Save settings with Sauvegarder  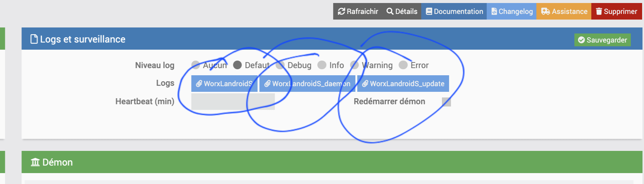click(x=602, y=40)
